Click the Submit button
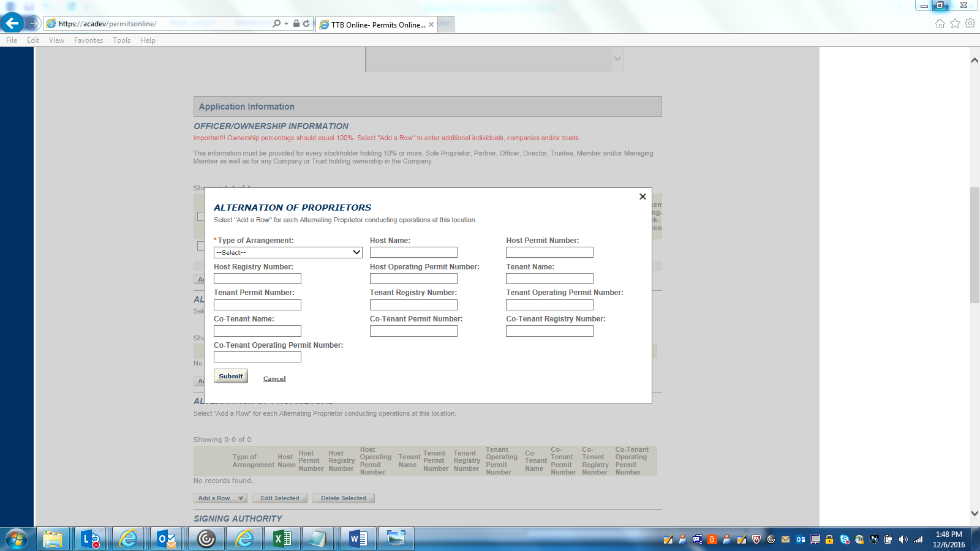The width and height of the screenshot is (980, 551). point(231,376)
